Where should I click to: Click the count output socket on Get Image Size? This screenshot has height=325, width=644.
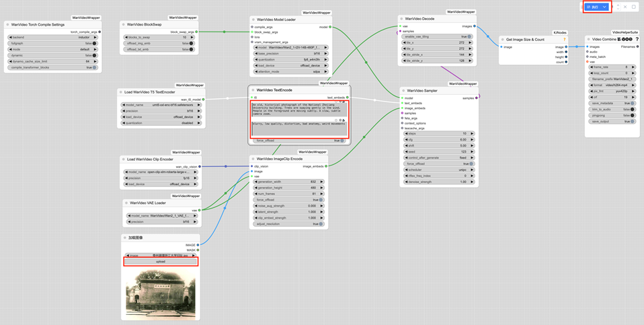click(566, 62)
